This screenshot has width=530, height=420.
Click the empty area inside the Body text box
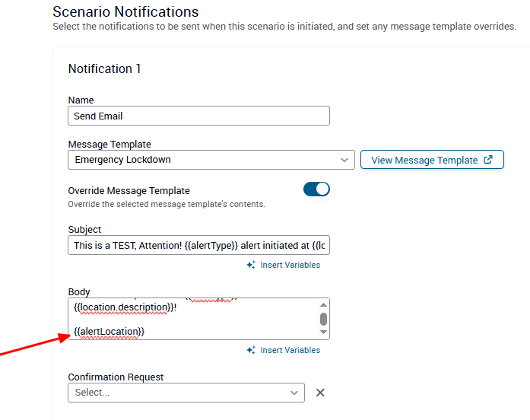coord(243,320)
